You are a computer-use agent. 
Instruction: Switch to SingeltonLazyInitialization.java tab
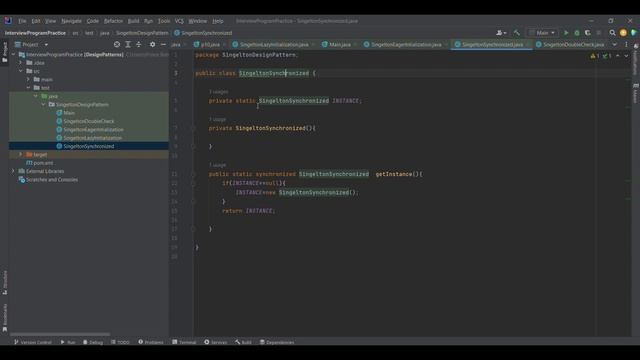tap(274, 44)
